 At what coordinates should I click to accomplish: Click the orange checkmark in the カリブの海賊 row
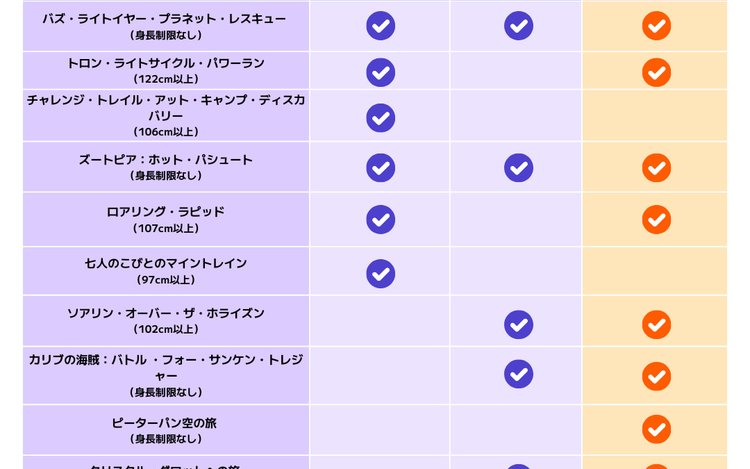click(656, 376)
